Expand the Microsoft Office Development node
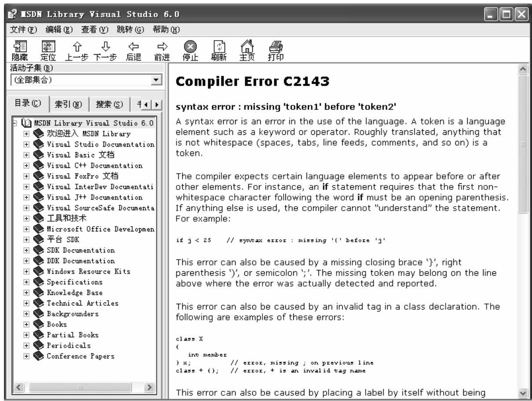 point(26,229)
